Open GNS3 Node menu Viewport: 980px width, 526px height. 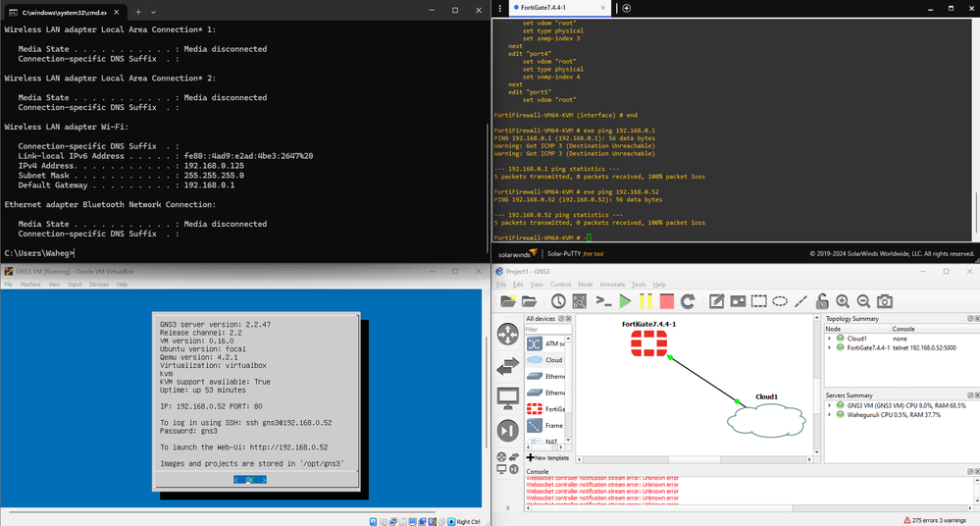point(585,285)
